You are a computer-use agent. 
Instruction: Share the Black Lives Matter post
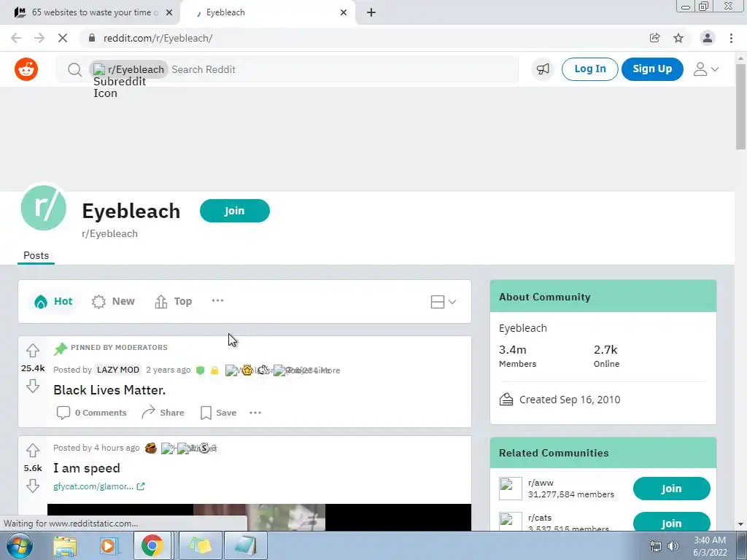(163, 413)
